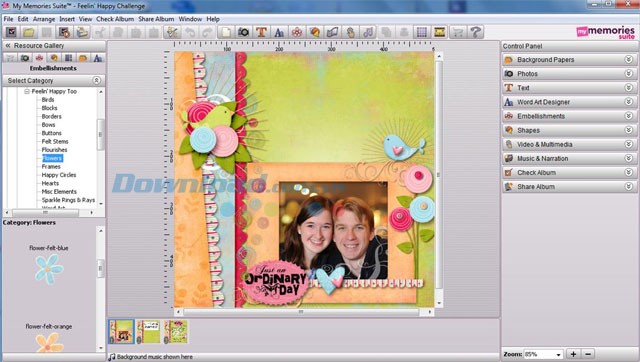Click the yellow filmstrip toolbar icon
The height and width of the screenshot is (362, 640).
click(x=440, y=32)
